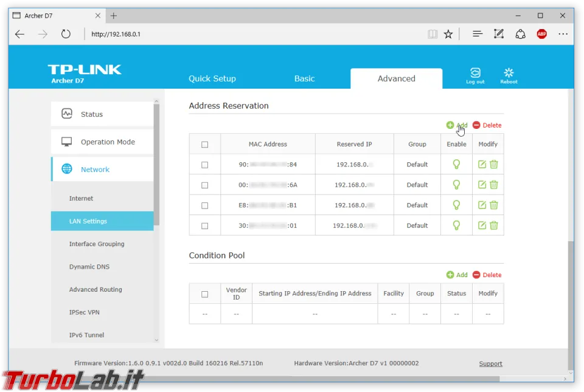Delete selected Address Reservation entries
This screenshot has height=392, width=584.
tap(487, 125)
